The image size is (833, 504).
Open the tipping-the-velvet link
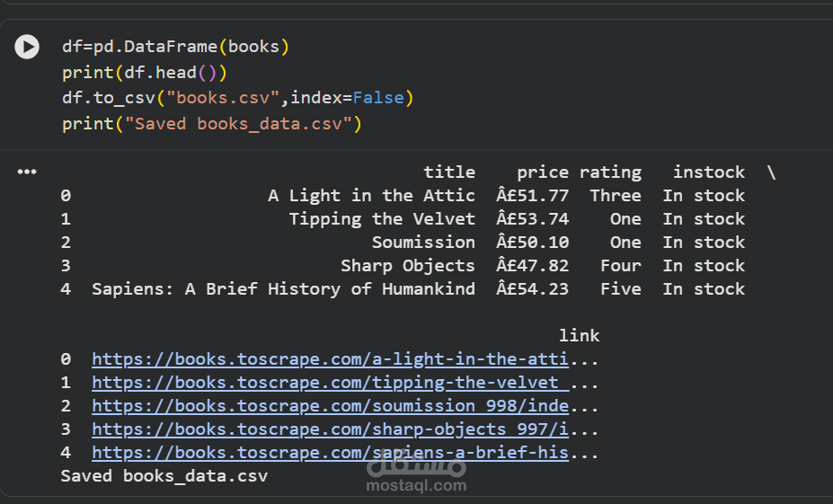click(x=330, y=383)
